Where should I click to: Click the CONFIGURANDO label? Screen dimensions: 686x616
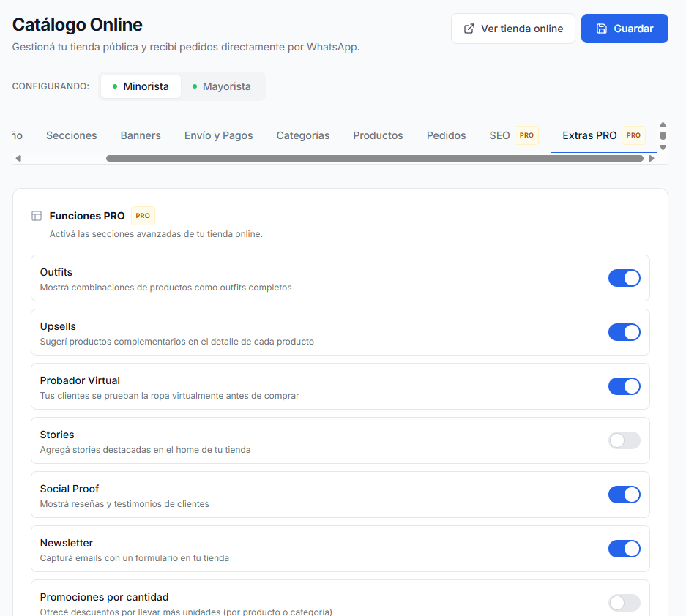coord(51,86)
